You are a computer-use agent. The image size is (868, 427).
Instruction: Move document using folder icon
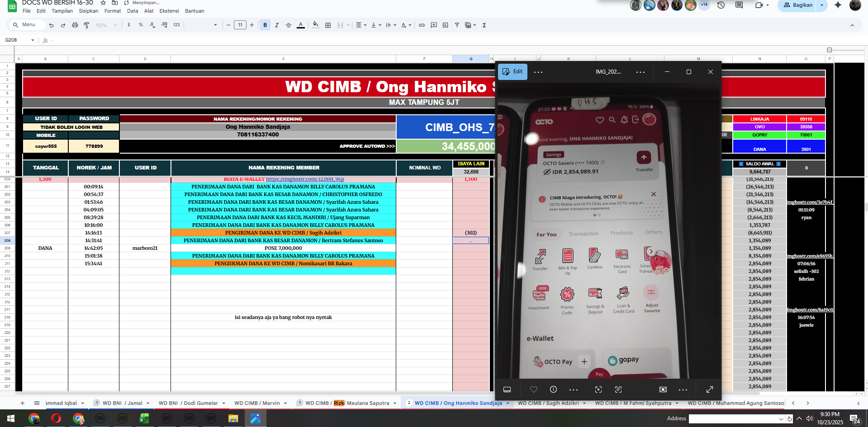[x=115, y=3]
